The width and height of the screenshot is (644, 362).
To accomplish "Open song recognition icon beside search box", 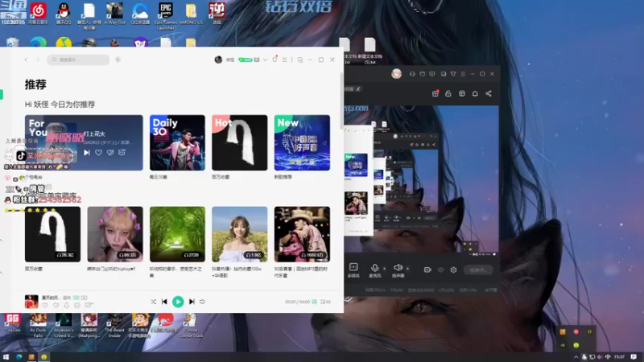I will tap(118, 60).
